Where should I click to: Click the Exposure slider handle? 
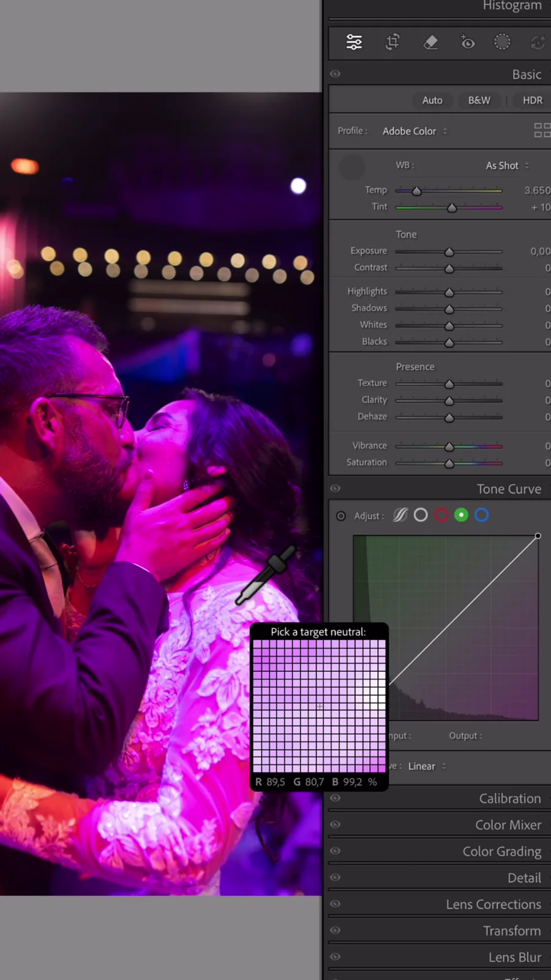[x=449, y=252]
